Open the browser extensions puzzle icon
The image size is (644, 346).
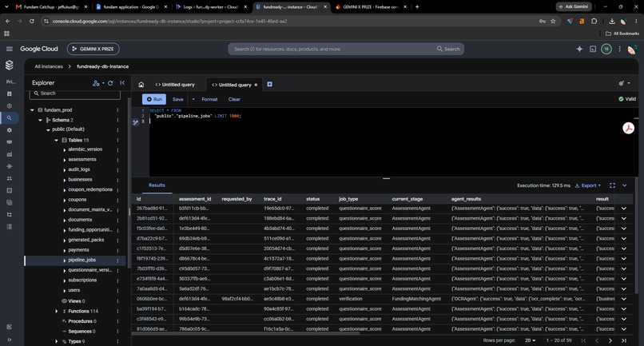coord(594,21)
